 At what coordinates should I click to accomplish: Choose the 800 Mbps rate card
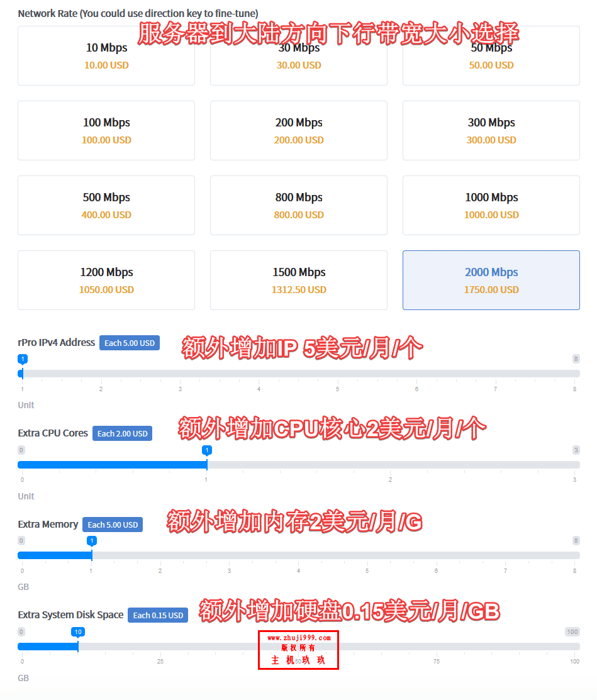coord(299,206)
